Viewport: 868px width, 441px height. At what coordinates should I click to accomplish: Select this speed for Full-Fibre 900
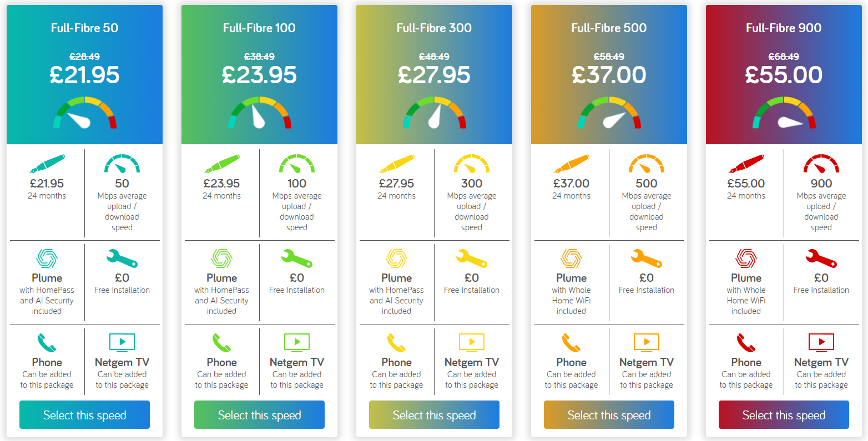784,415
